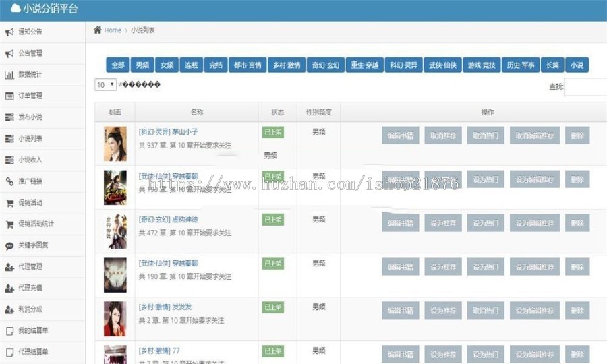607x364 pixels.
Task: Click 取消推荐 for 茅山小子
Action: (x=443, y=135)
